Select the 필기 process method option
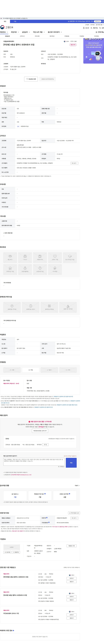This screenshot has width=104, height=644. click(x=49, y=370)
